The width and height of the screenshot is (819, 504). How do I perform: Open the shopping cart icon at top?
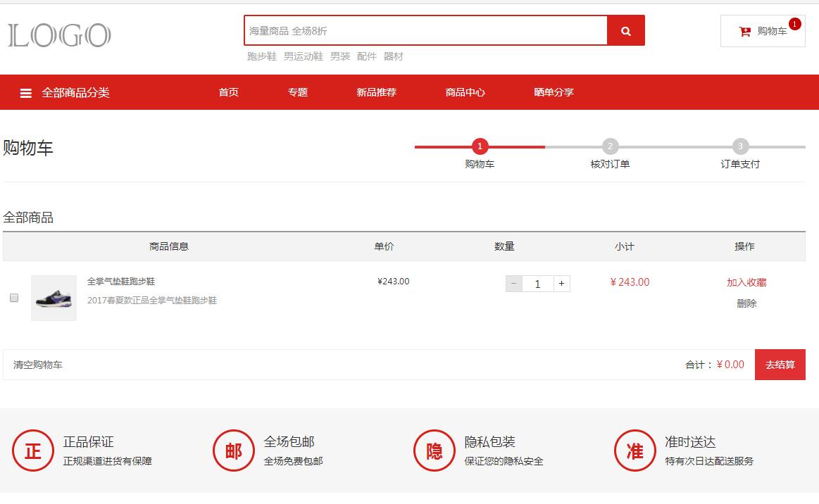tap(745, 32)
